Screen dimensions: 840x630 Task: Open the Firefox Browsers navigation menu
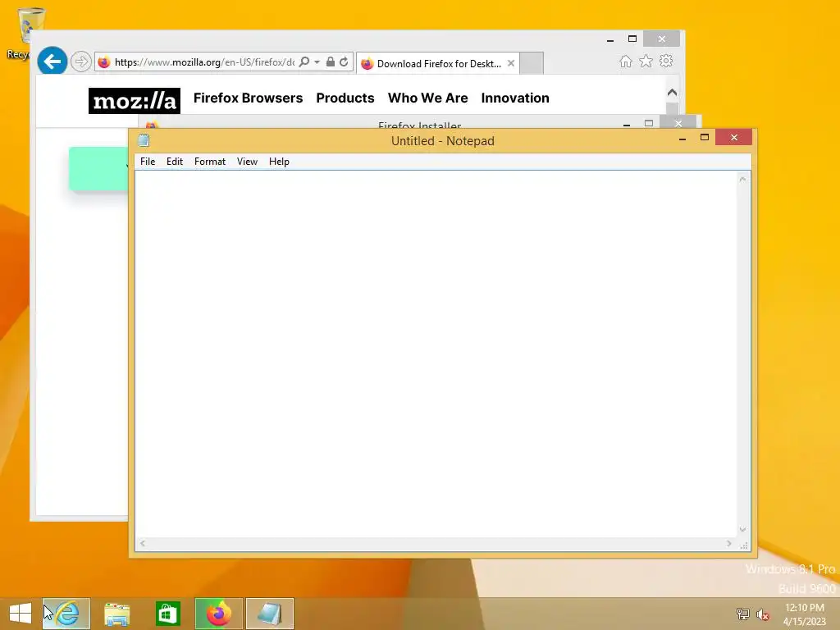point(248,98)
